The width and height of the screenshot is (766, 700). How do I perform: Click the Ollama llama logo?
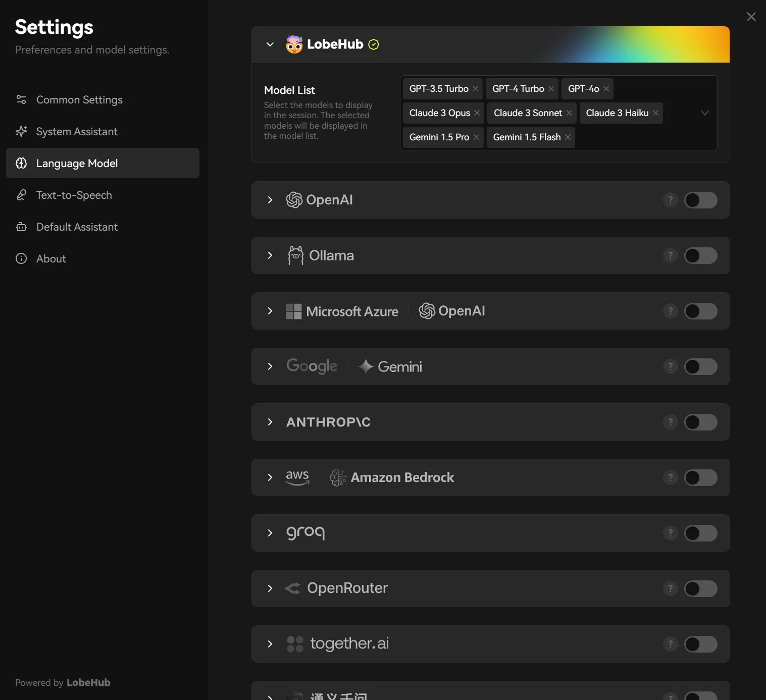[295, 255]
